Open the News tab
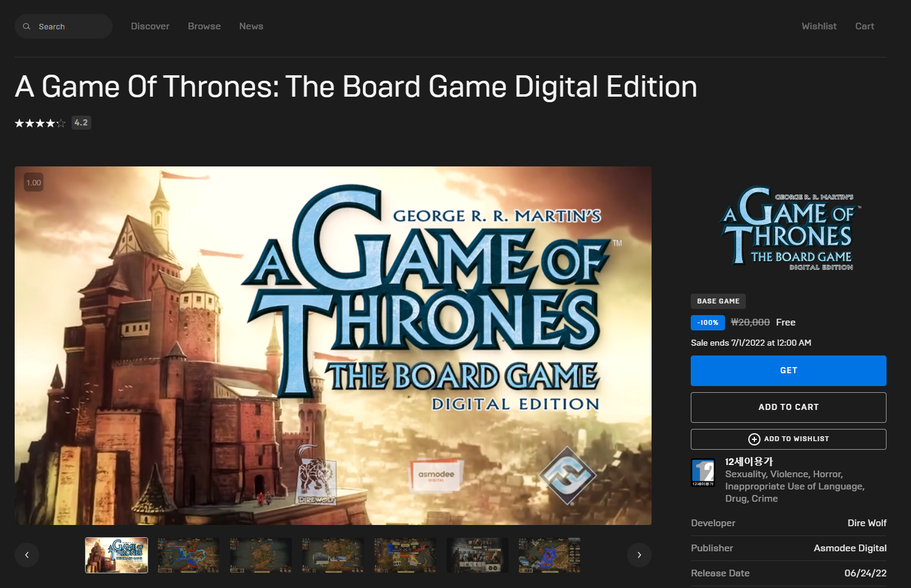Image resolution: width=911 pixels, height=588 pixels. [x=251, y=26]
